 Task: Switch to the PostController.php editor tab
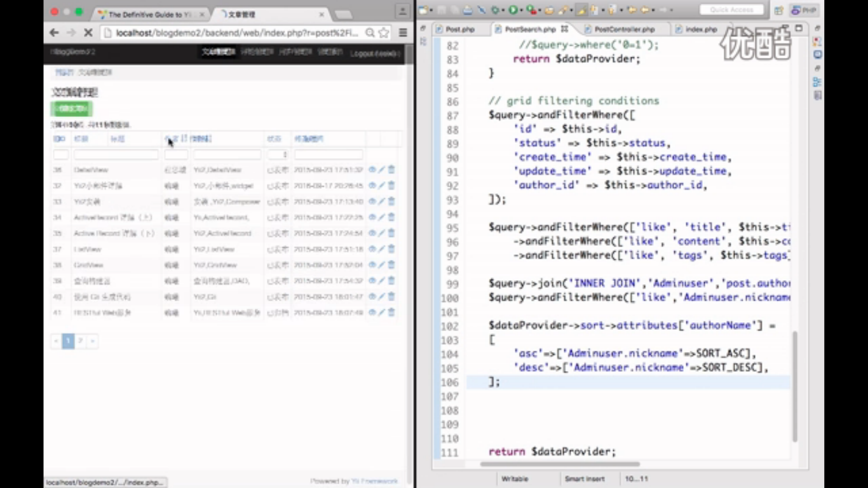[625, 29]
